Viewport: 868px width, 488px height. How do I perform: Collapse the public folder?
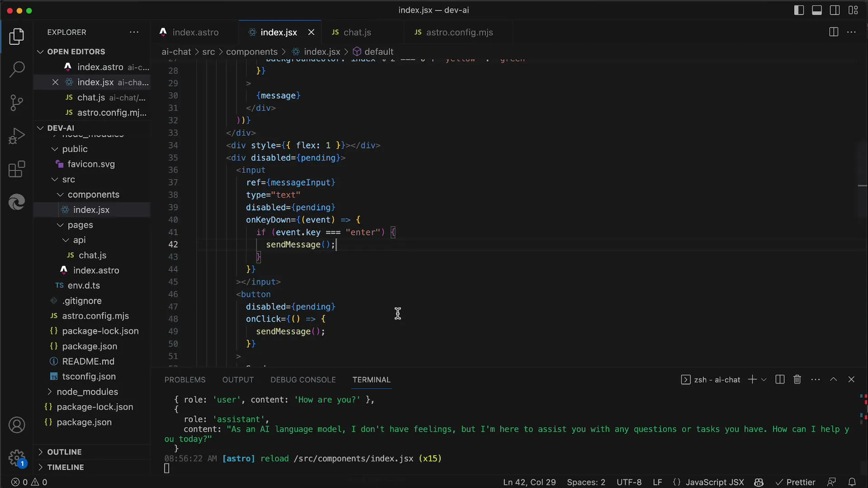coord(92,149)
